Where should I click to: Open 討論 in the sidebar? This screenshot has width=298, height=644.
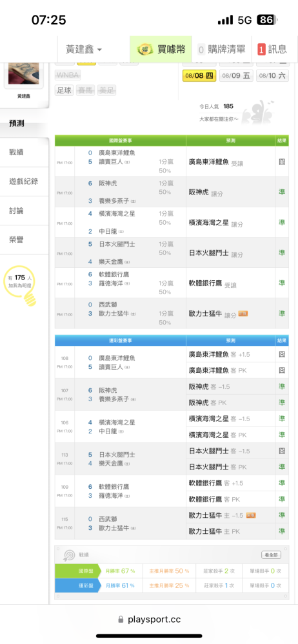pos(17,211)
